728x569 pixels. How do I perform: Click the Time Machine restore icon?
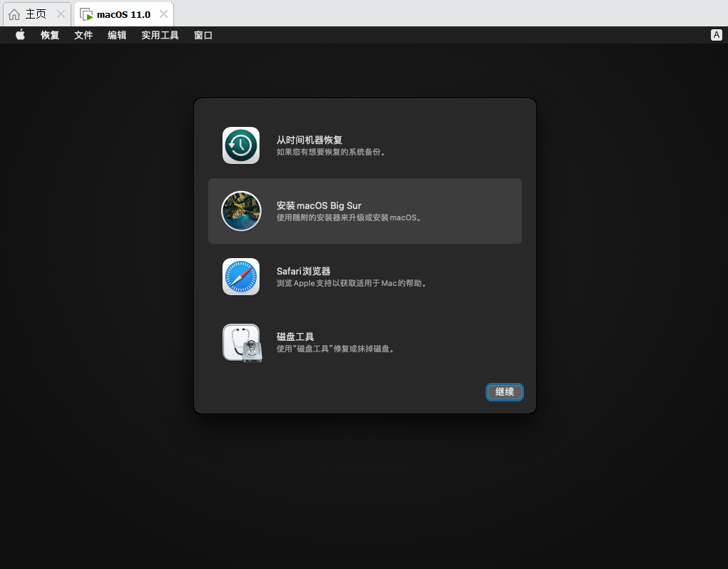click(x=241, y=145)
